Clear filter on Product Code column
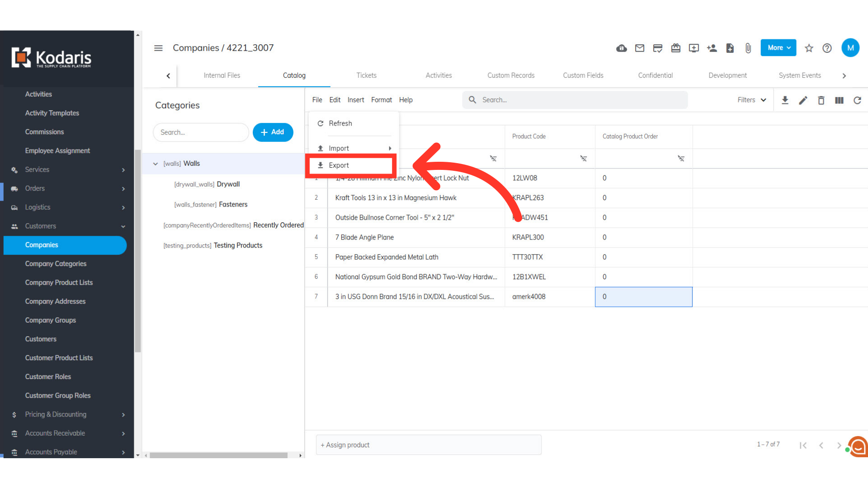Viewport: 868px width, 488px height. [x=584, y=159]
